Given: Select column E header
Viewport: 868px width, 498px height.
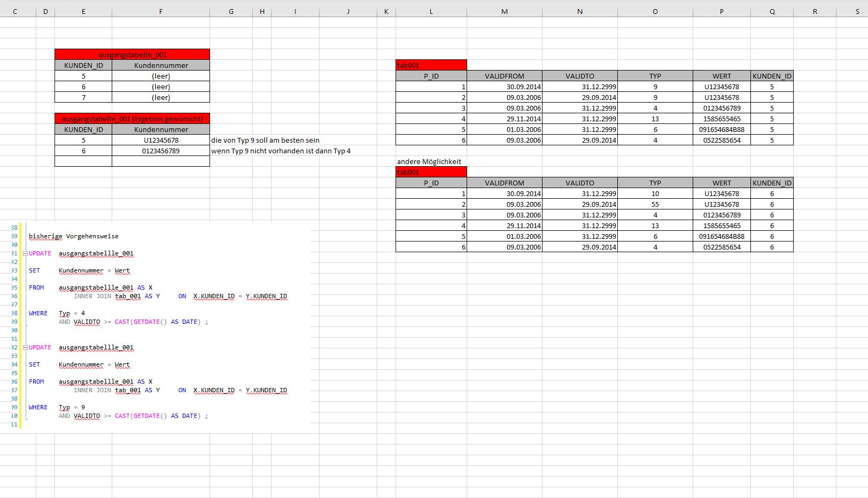Looking at the screenshot, I should [x=83, y=11].
